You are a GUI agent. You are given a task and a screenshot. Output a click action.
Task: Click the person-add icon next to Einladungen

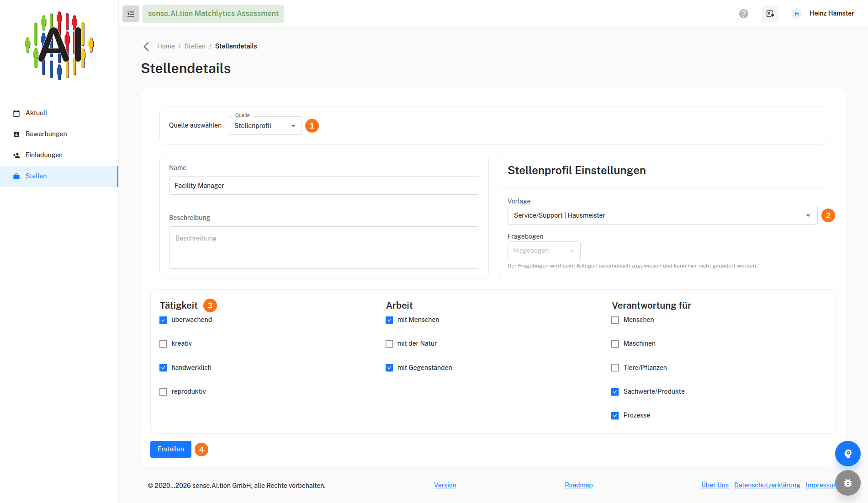pos(16,155)
